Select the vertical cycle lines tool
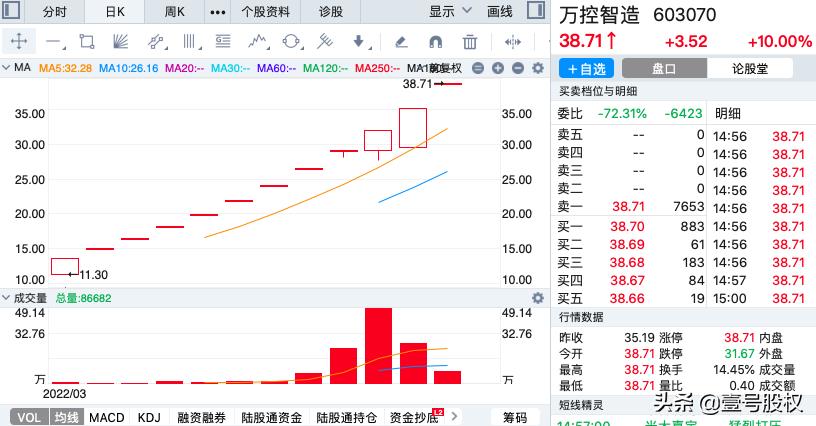The width and height of the screenshot is (816, 426). (x=190, y=42)
